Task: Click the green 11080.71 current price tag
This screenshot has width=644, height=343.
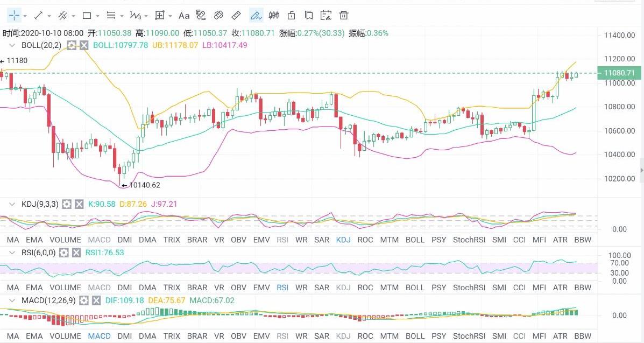Action: click(x=619, y=73)
